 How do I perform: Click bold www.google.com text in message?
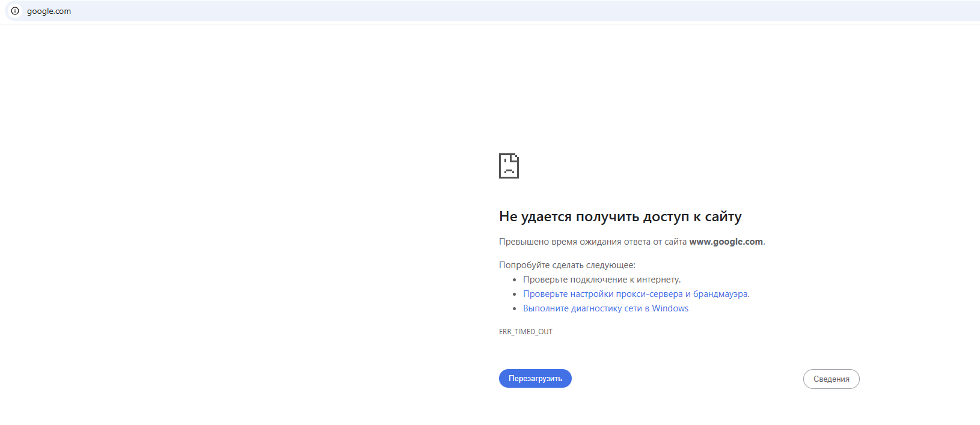pyautogui.click(x=726, y=242)
